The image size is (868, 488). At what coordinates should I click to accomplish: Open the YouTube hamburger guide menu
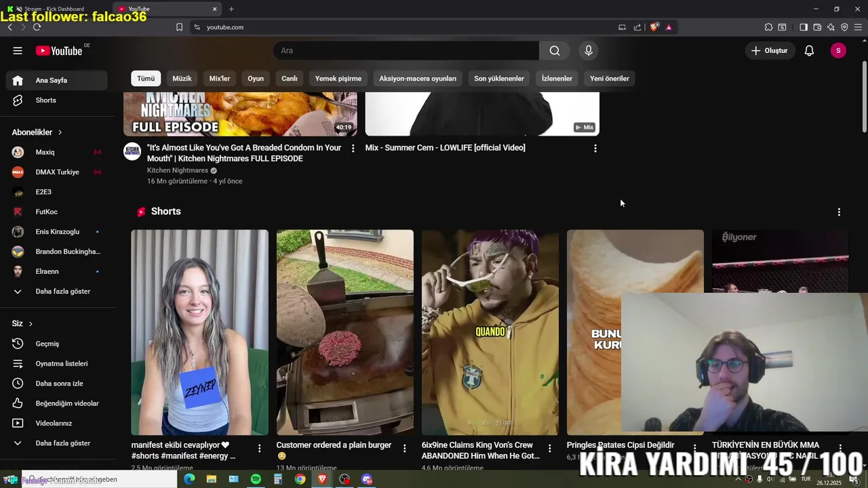tap(18, 51)
